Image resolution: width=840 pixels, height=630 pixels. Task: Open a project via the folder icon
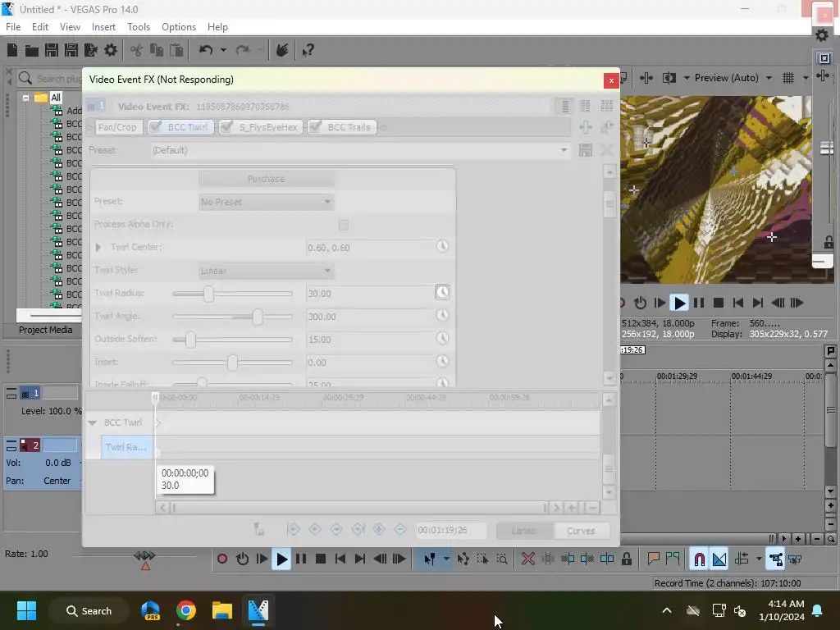(x=32, y=51)
